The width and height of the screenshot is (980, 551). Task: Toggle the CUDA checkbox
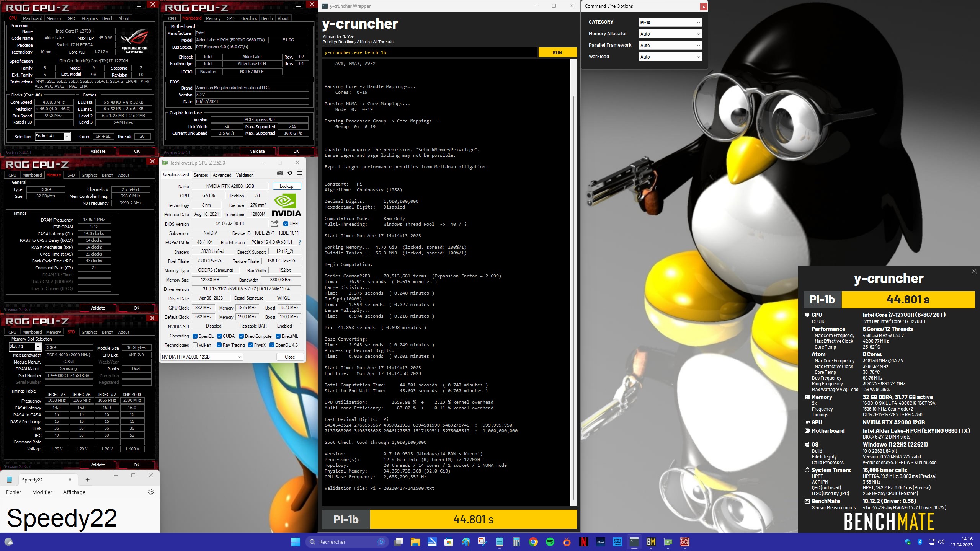pyautogui.click(x=219, y=336)
